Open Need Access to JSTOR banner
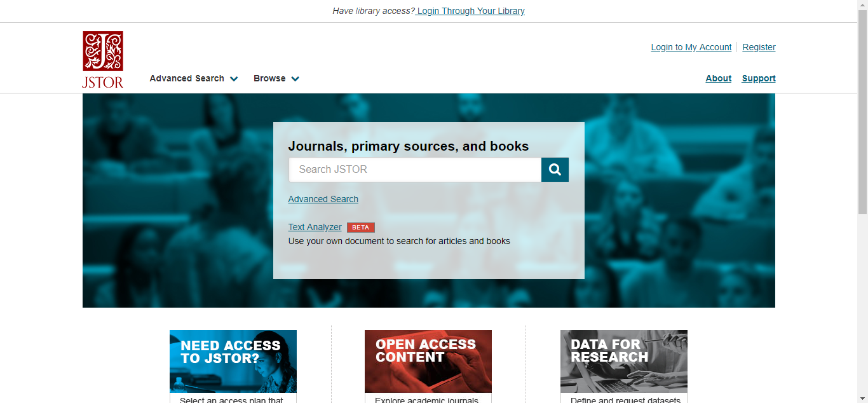 [x=233, y=361]
